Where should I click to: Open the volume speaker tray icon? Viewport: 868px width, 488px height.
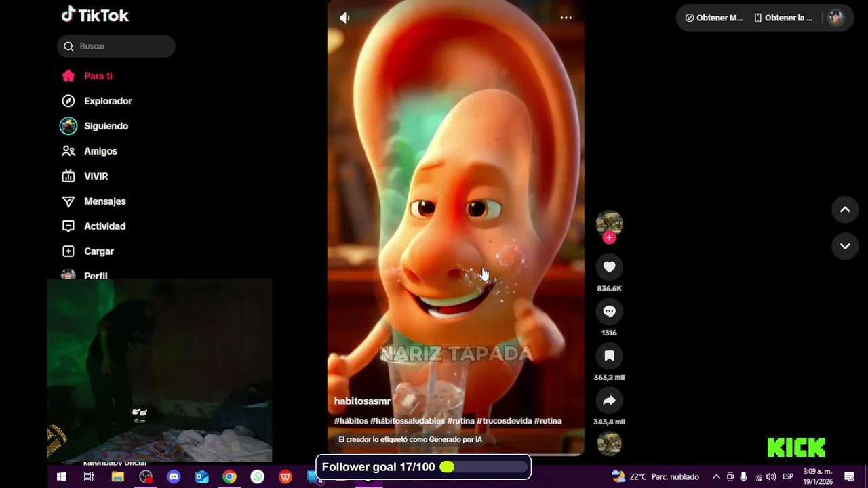[771, 477]
